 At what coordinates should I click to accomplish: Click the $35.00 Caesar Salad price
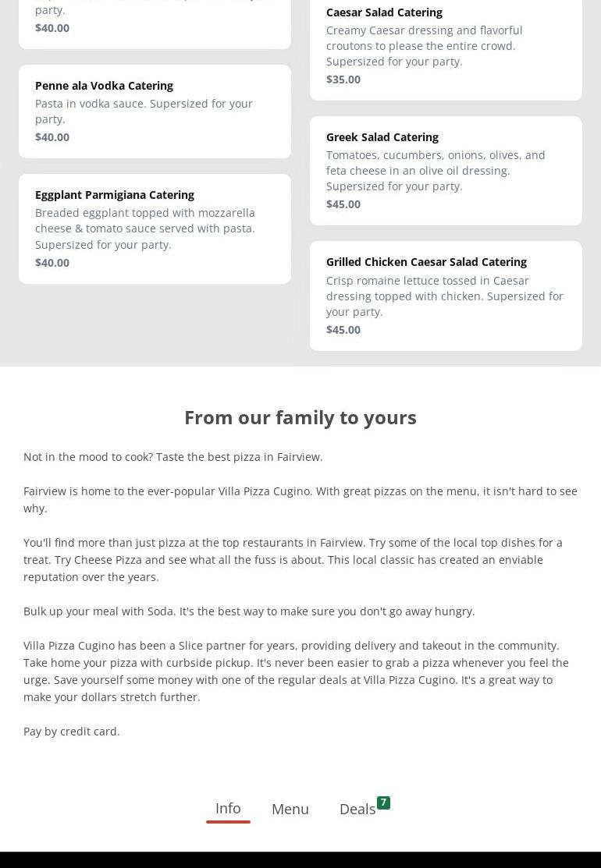tap(343, 80)
